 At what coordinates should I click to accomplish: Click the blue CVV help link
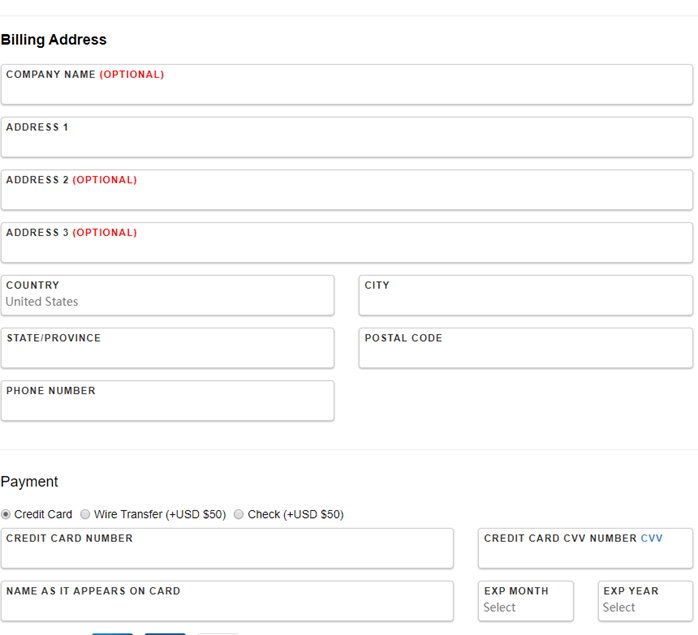(651, 539)
